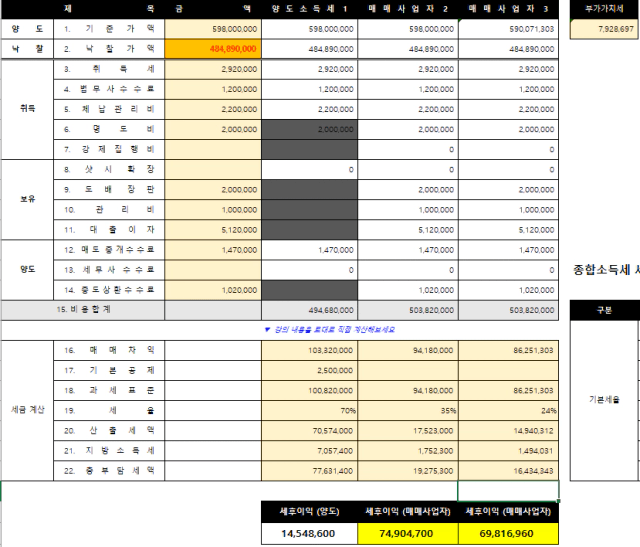Screen dimensions: 640x547
Task: Select the 100,820,000 과세표준 cell
Action: tap(309, 391)
